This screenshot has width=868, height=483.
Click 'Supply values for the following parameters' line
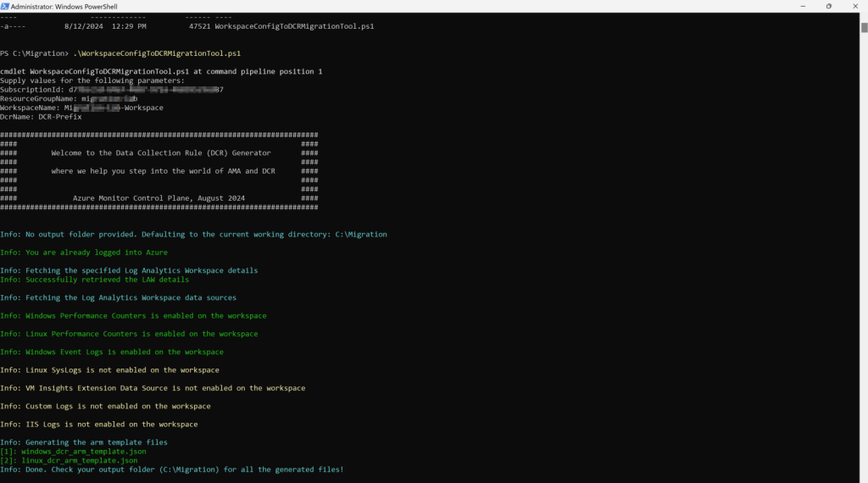92,80
